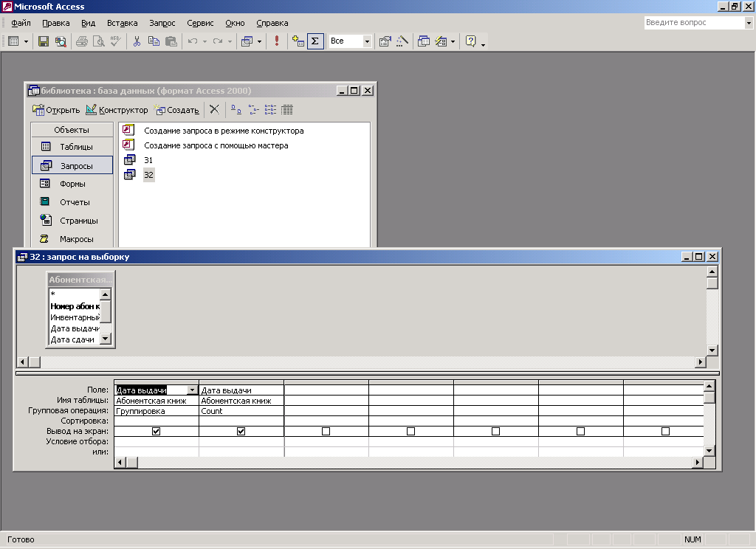Open the query type dropdown arrow in toolbar
Image resolution: width=756 pixels, height=549 pixels.
point(259,41)
